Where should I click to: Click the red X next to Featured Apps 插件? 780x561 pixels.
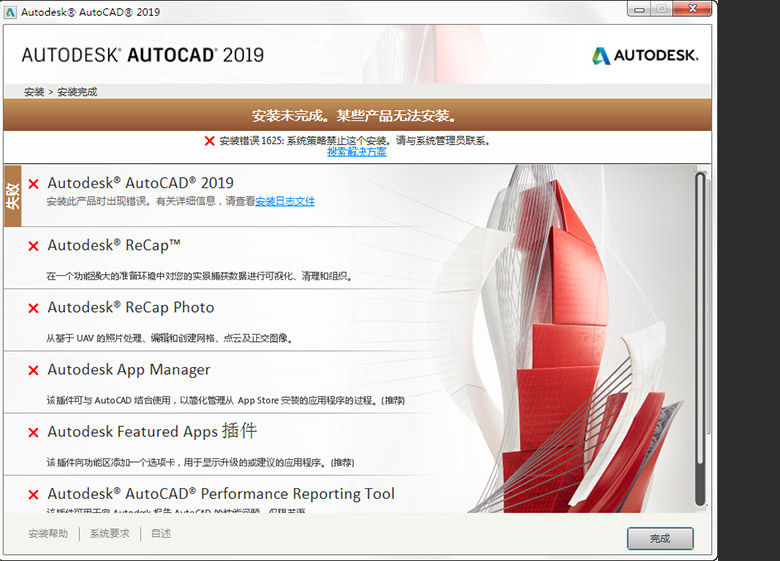coord(33,433)
